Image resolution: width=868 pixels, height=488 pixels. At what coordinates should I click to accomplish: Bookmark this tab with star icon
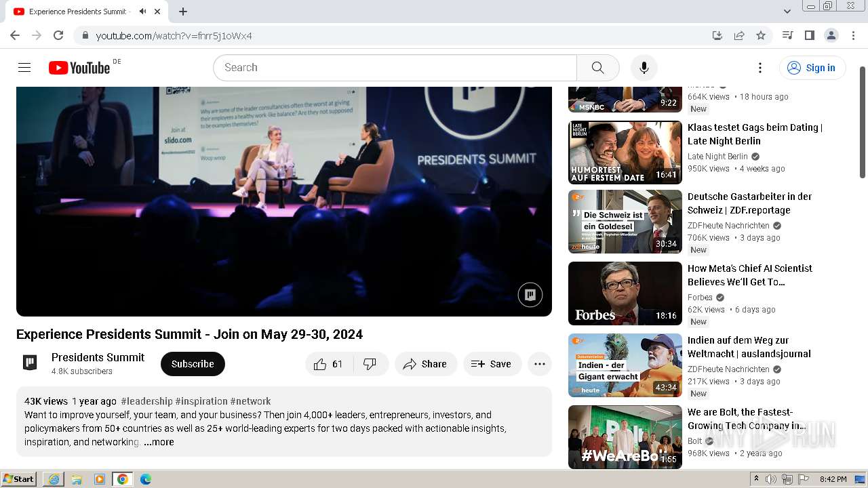click(x=761, y=35)
